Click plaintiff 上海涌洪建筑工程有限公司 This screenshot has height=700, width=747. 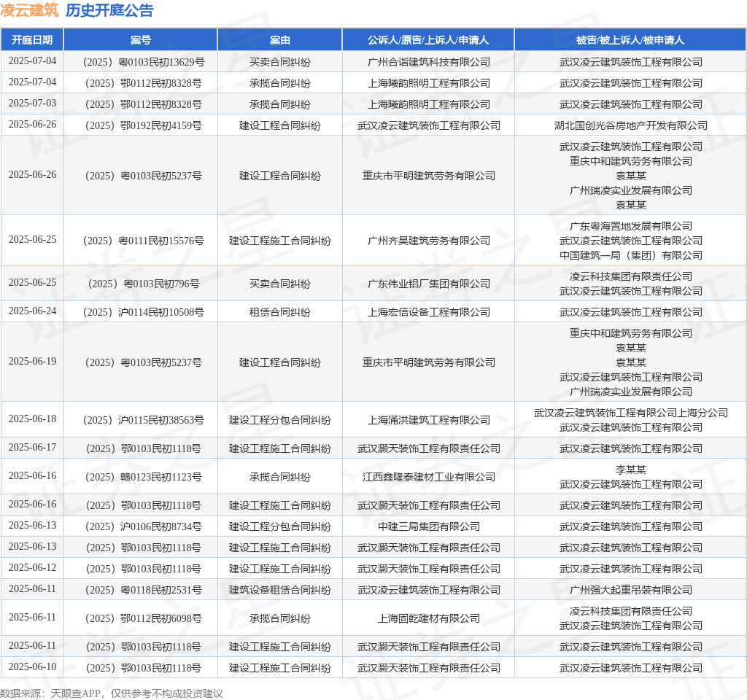tap(429, 420)
